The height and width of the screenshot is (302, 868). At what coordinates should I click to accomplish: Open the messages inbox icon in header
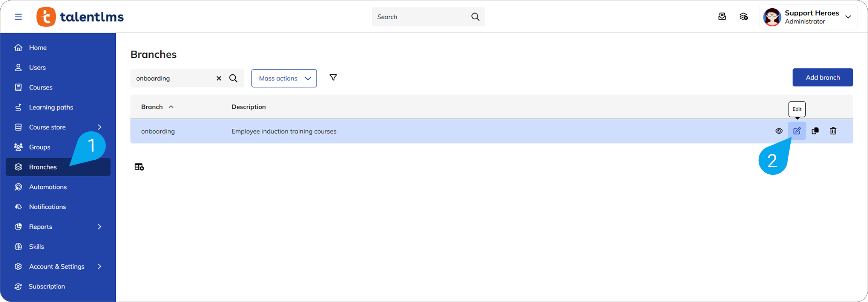[722, 17]
